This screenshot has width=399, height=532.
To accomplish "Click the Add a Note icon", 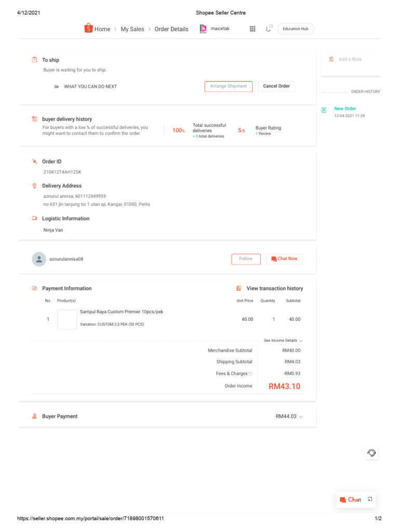I will (x=331, y=59).
